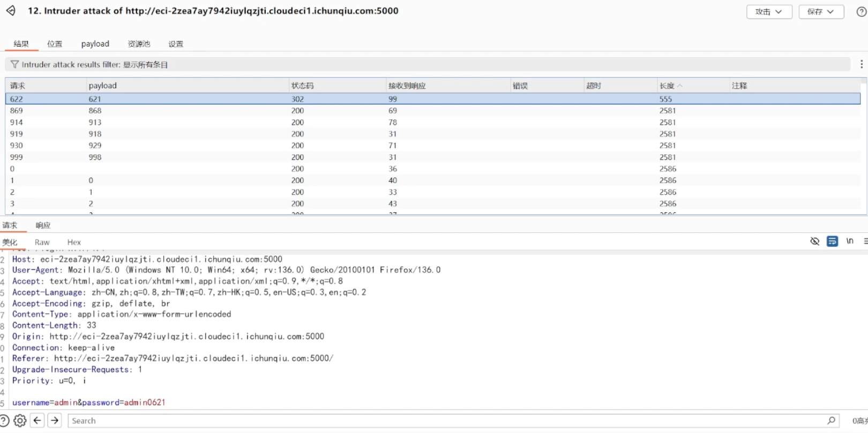The image size is (868, 433).
Task: Click the 302 status code cell
Action: (x=297, y=99)
